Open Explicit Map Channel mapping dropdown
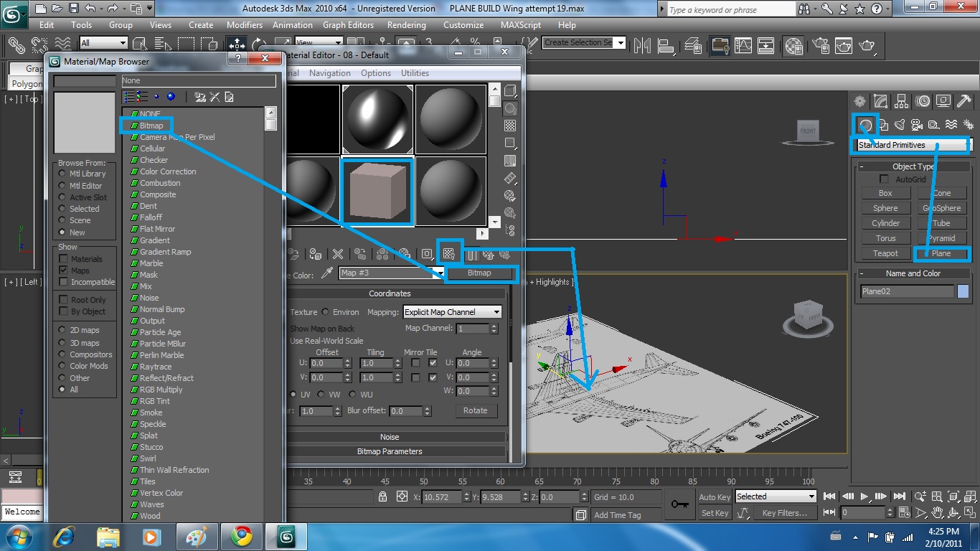Image resolution: width=980 pixels, height=551 pixels. [x=452, y=312]
